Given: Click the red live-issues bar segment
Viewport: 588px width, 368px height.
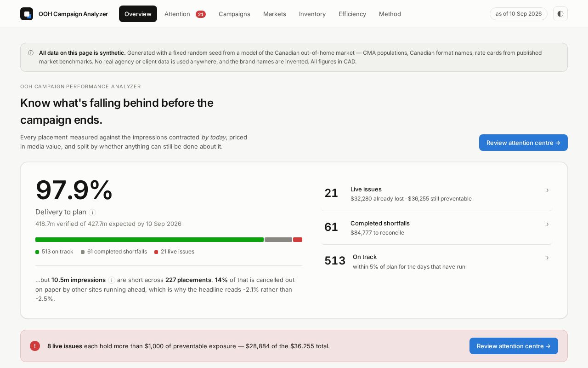Looking at the screenshot, I should point(298,240).
